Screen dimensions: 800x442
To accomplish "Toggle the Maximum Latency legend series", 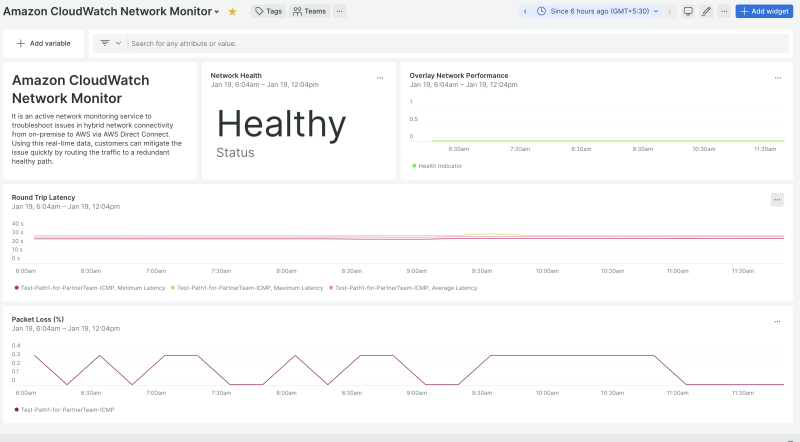I will (247, 288).
